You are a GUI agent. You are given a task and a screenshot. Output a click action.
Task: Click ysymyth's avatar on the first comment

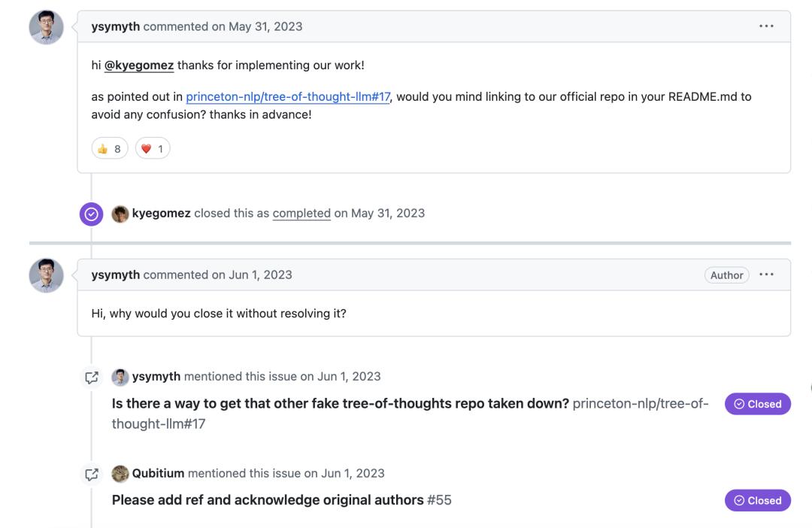pyautogui.click(x=46, y=28)
